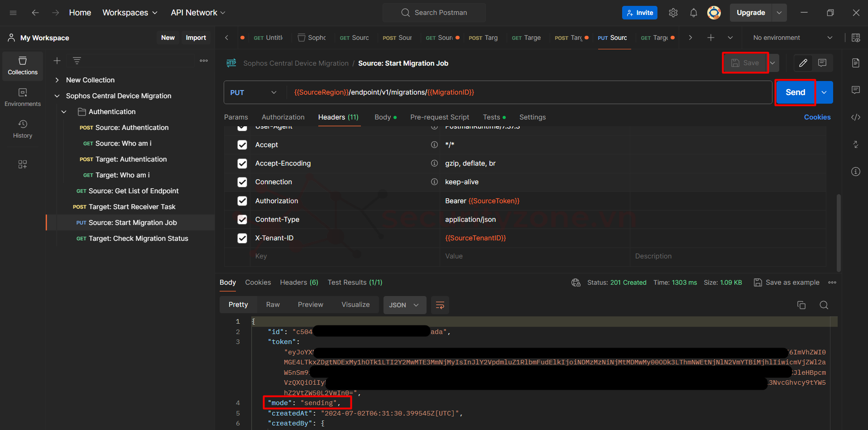Open the JSON format dropdown
868x430 pixels.
tap(404, 305)
